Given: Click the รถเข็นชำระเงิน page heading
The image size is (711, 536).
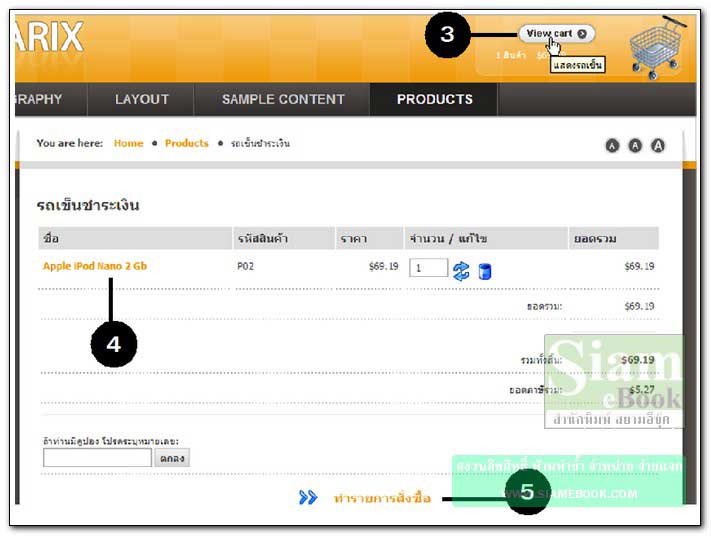Looking at the screenshot, I should pyautogui.click(x=88, y=205).
